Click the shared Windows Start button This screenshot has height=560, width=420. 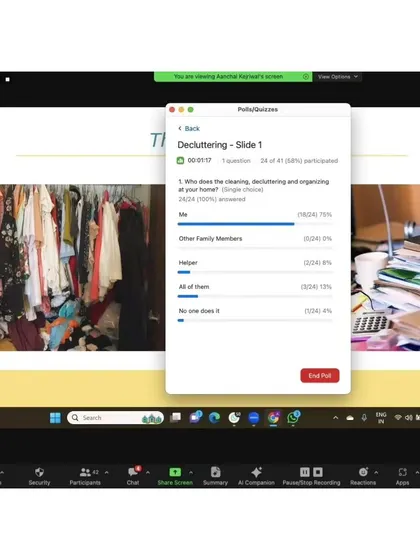tap(55, 418)
